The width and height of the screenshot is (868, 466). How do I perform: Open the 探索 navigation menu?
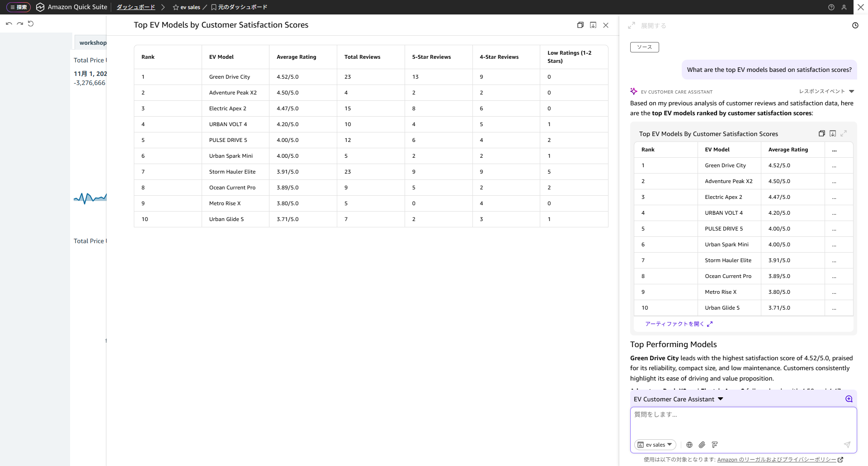tap(18, 7)
